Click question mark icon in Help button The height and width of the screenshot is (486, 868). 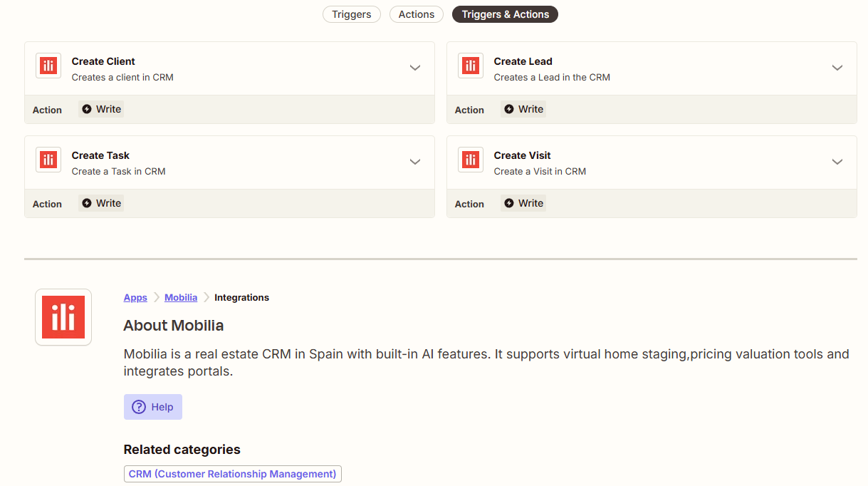[139, 407]
